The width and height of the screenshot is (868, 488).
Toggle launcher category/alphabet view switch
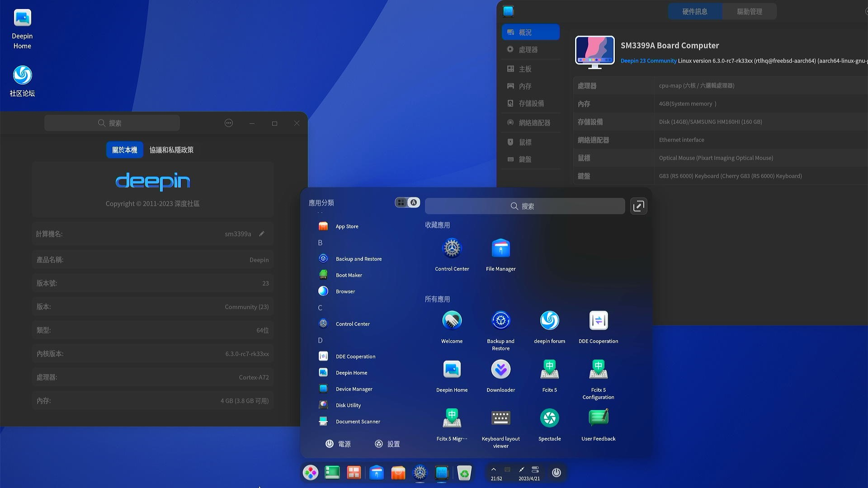click(407, 202)
